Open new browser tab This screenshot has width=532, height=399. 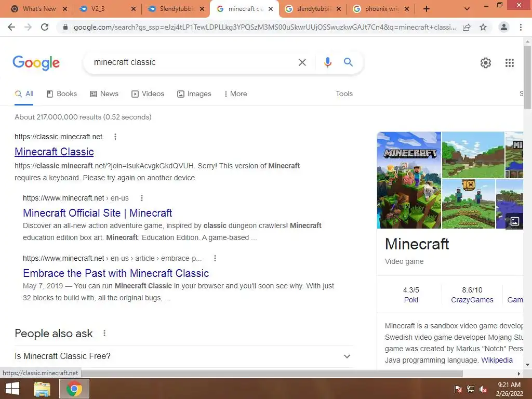coord(427,9)
